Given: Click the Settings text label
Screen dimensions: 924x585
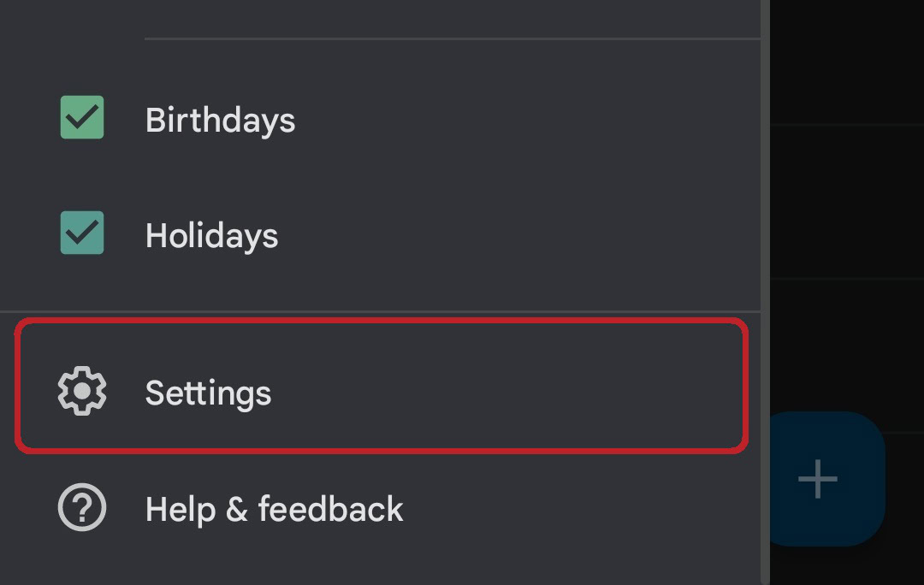Looking at the screenshot, I should click(208, 393).
